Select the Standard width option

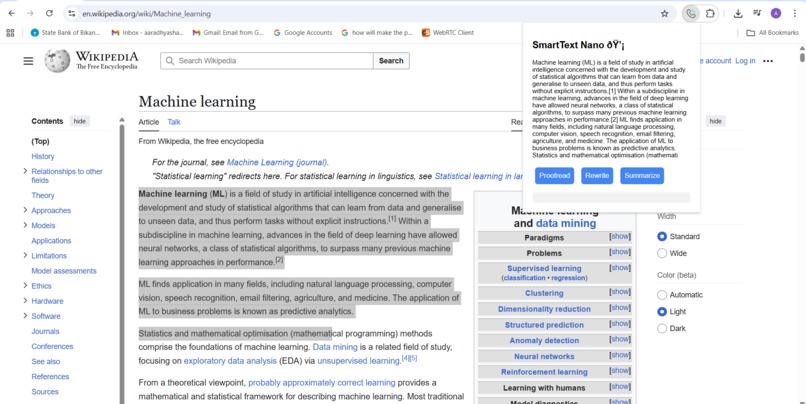pyautogui.click(x=662, y=237)
